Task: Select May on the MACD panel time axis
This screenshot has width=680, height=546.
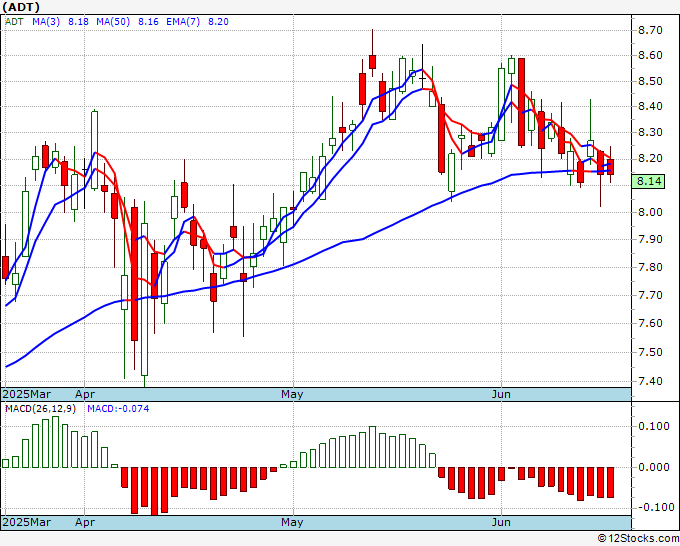Action: [x=292, y=522]
